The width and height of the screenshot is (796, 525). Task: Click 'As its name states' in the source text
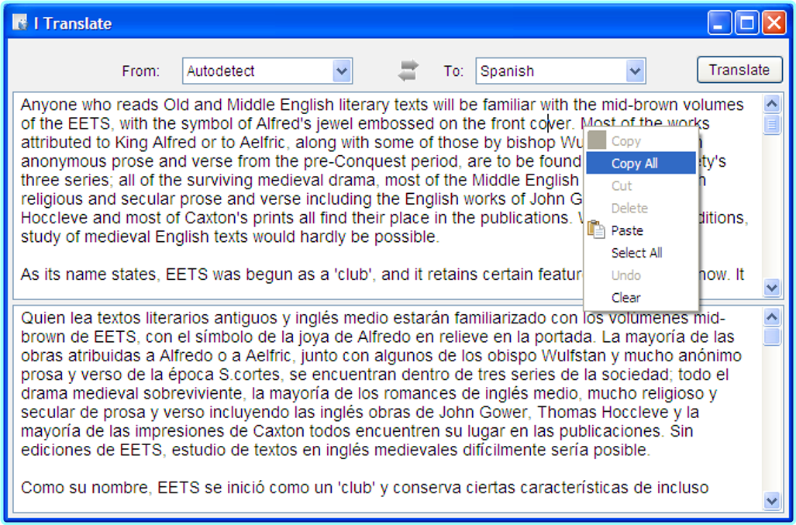(90, 275)
